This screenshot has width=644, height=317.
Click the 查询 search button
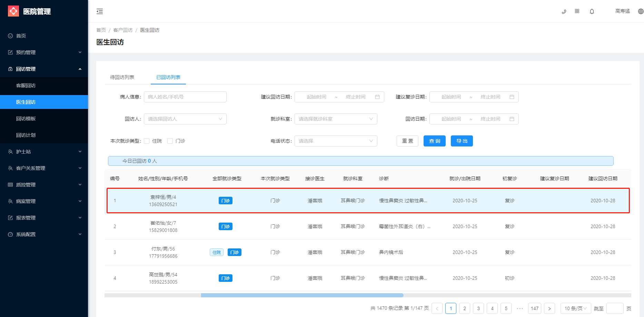pos(435,141)
